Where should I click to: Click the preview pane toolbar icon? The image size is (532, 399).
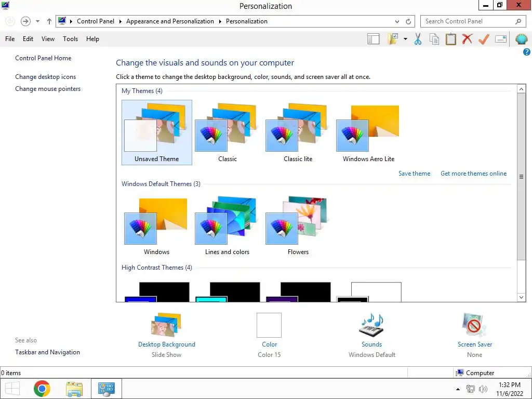click(373, 39)
